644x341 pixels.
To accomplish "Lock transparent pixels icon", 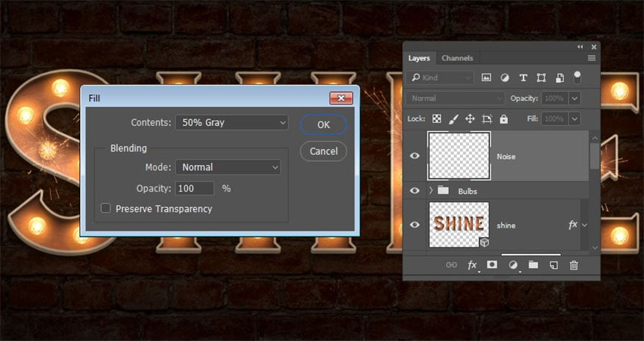I will click(436, 119).
